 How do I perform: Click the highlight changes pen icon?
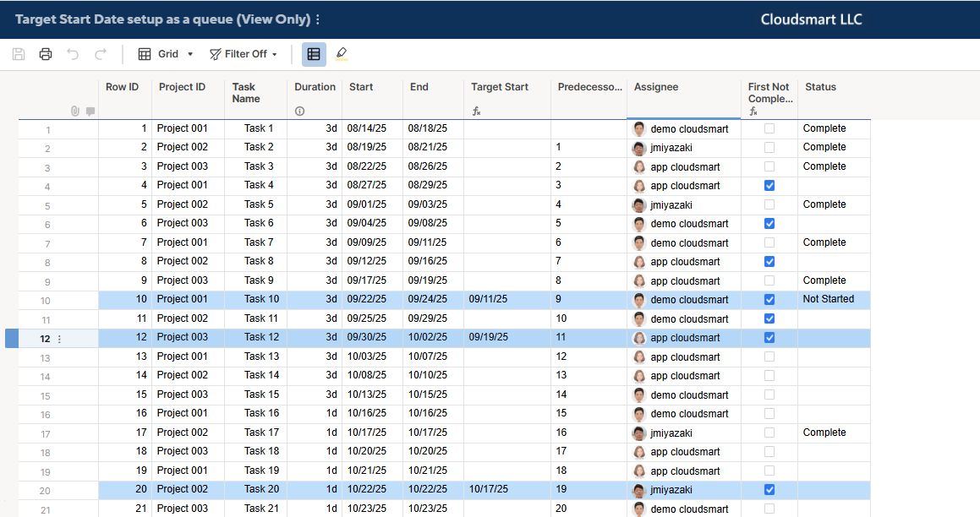tap(342, 54)
